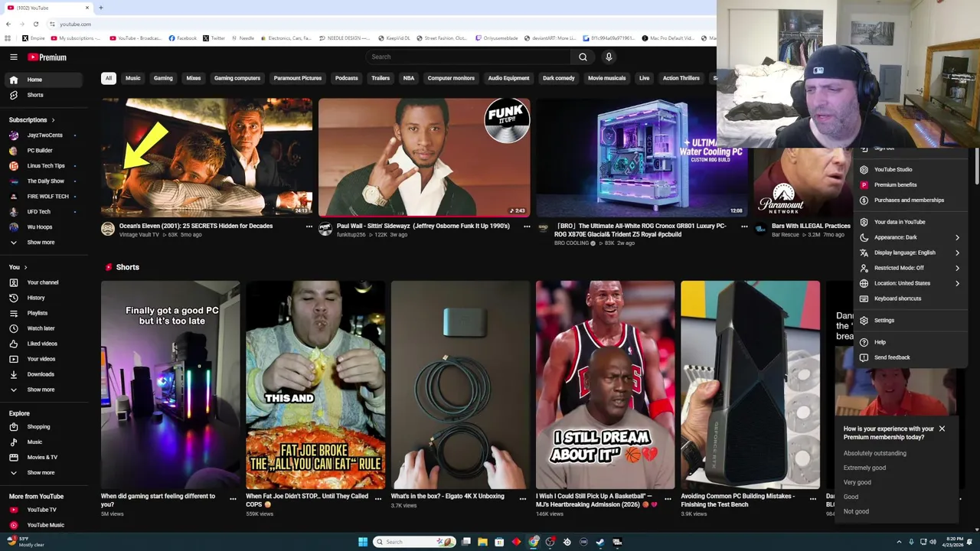This screenshot has height=551, width=980.
Task: Open the Fat Joe Short thumbnail
Action: [315, 385]
